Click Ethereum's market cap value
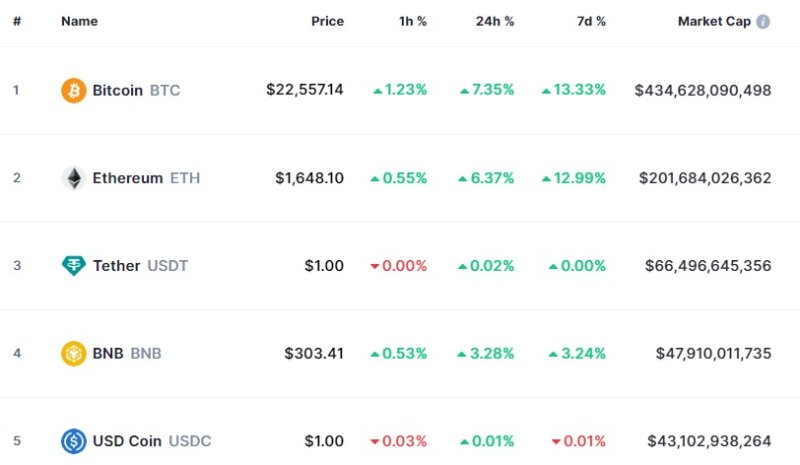Viewport: 800px width, 465px height. [x=705, y=178]
